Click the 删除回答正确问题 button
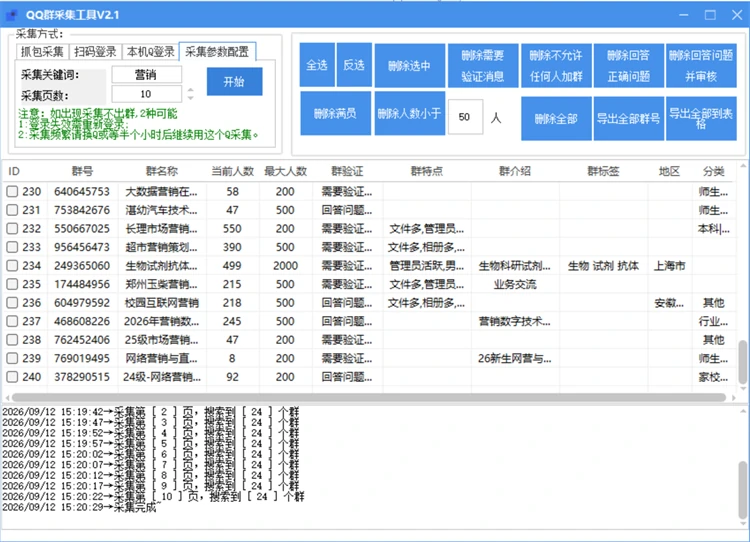 [629, 66]
